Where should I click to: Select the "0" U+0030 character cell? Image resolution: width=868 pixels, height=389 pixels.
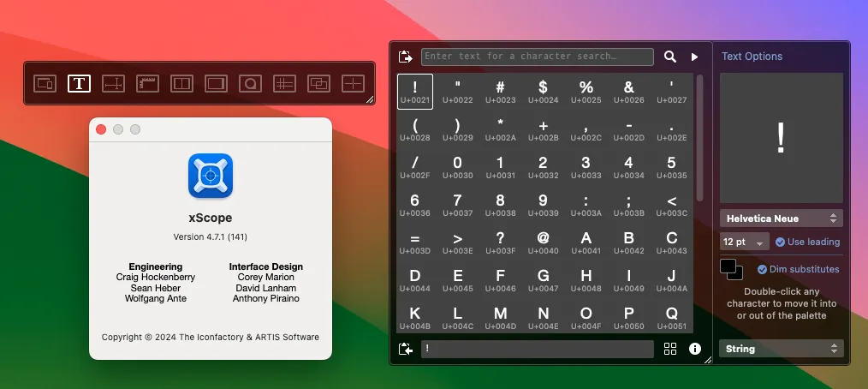point(458,167)
